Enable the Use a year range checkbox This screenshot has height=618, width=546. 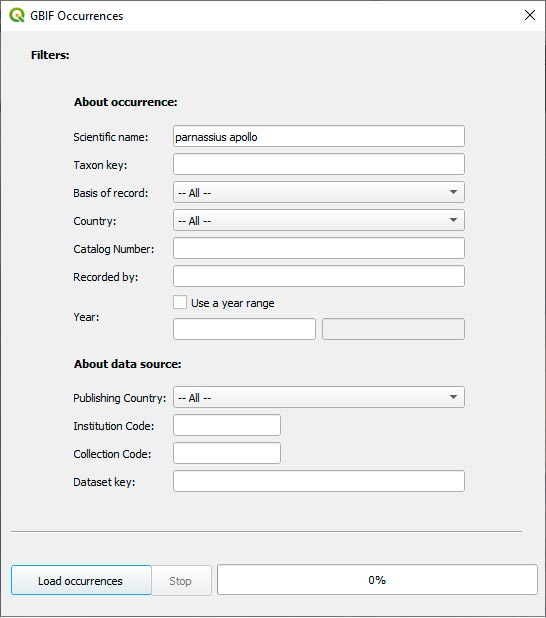[x=180, y=303]
